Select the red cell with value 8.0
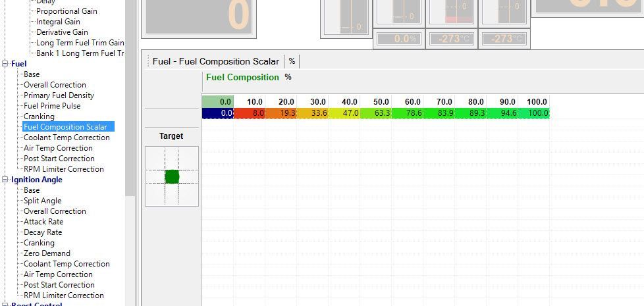This screenshot has height=306, width=644. coord(250,113)
